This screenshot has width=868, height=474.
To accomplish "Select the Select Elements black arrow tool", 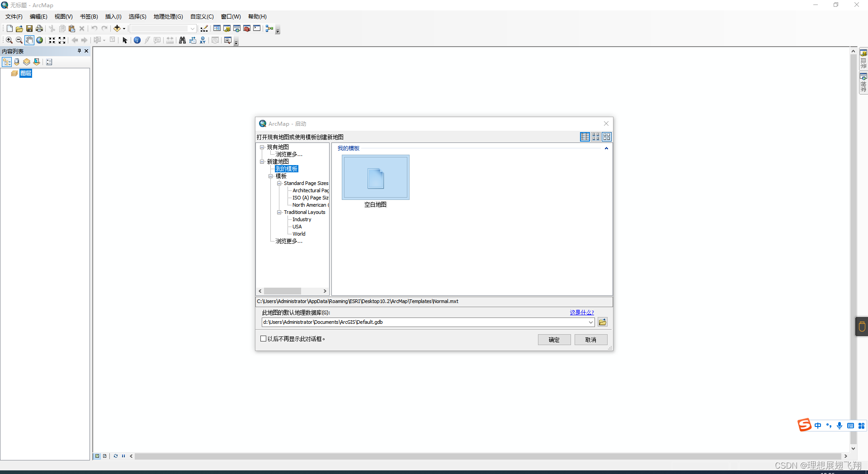I will click(125, 40).
